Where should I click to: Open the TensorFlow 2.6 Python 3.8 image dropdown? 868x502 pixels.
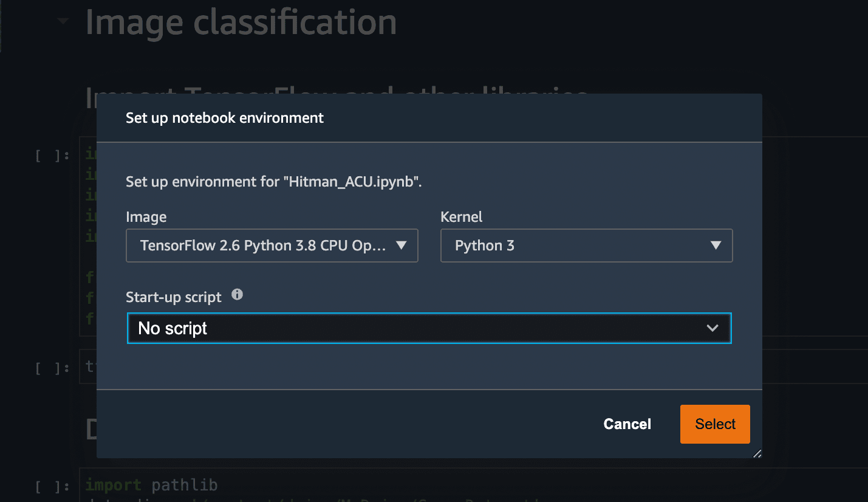coord(272,246)
